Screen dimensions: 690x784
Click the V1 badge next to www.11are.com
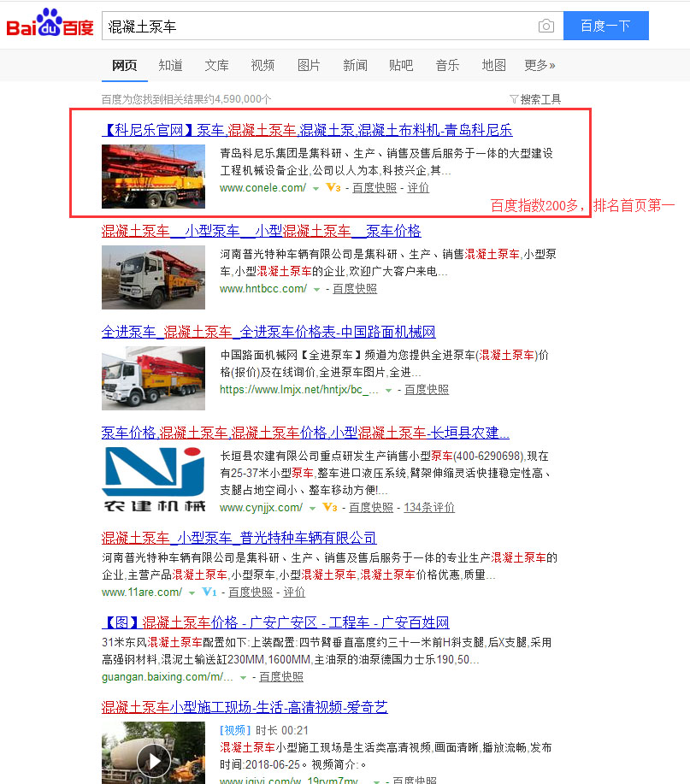[x=209, y=592]
